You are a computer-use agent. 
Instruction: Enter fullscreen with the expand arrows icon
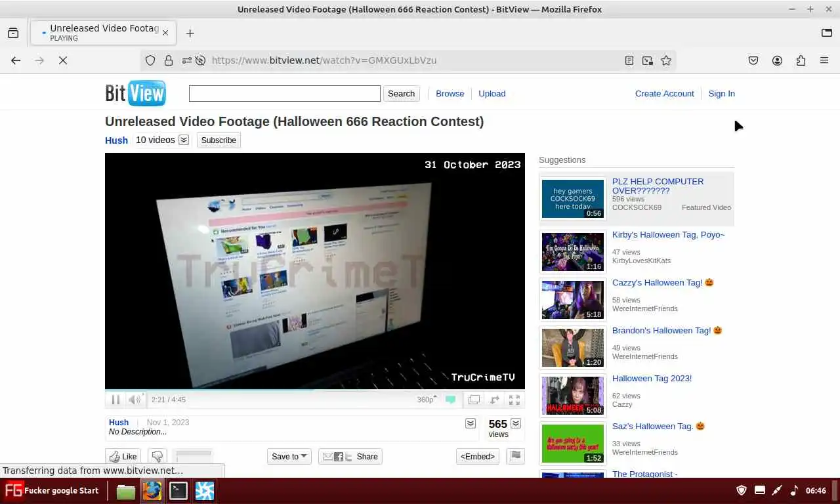pyautogui.click(x=514, y=399)
